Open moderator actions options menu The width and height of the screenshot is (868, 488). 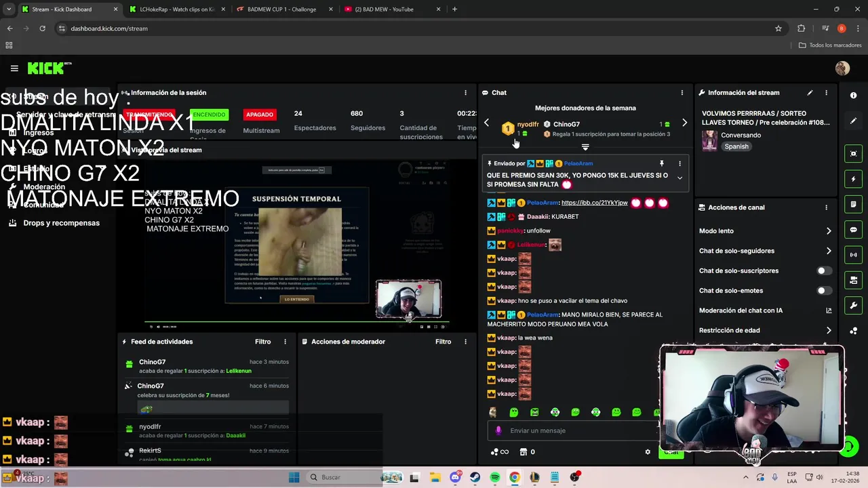[x=465, y=342]
